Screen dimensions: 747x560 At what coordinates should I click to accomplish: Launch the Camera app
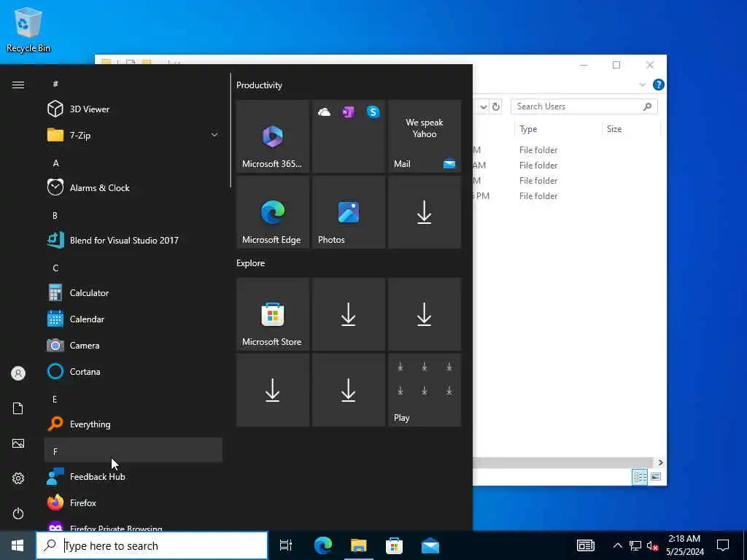click(133, 345)
